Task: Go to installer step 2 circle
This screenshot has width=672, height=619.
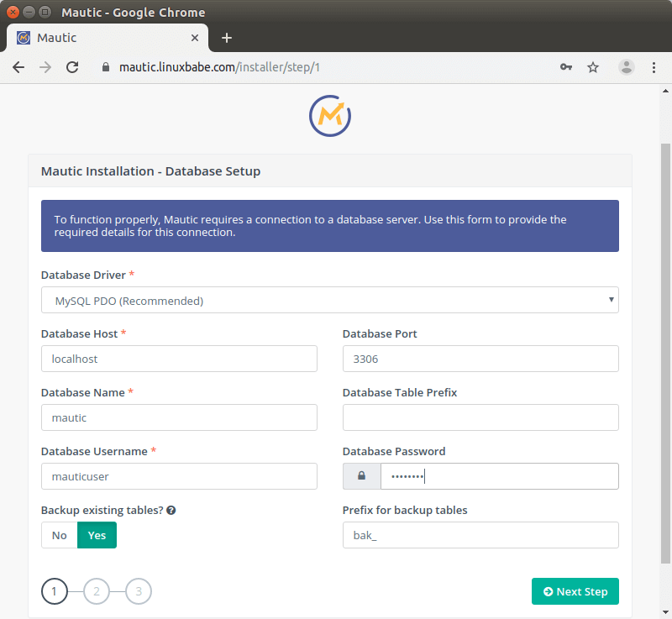Action: [x=97, y=591]
